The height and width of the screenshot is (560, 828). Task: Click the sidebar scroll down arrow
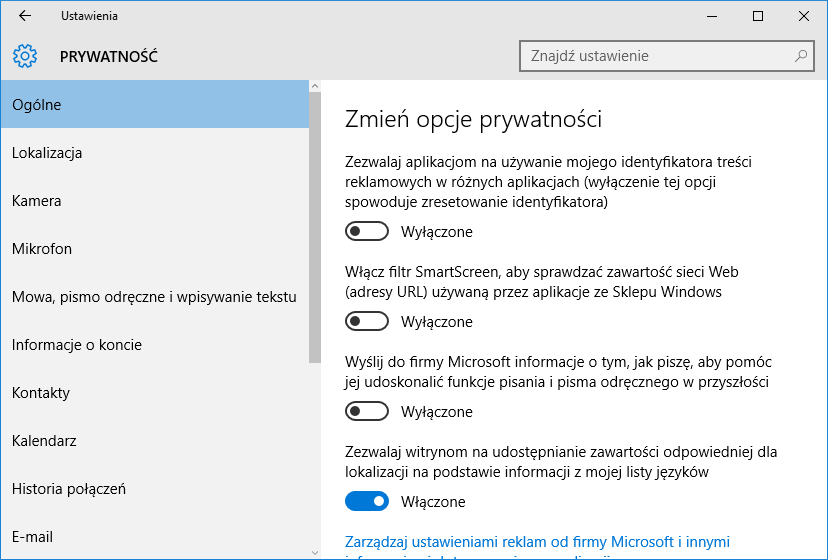[x=315, y=553]
